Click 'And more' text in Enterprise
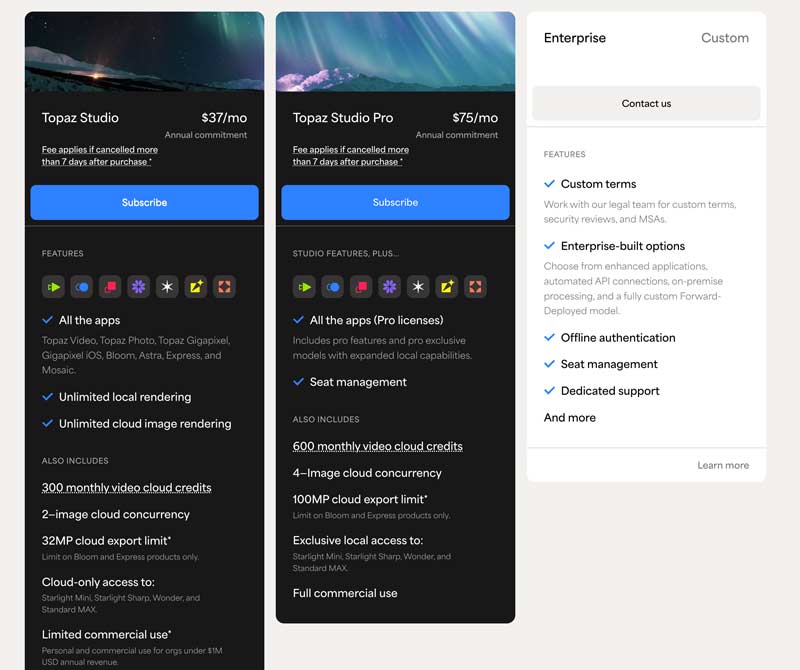 [x=570, y=418]
